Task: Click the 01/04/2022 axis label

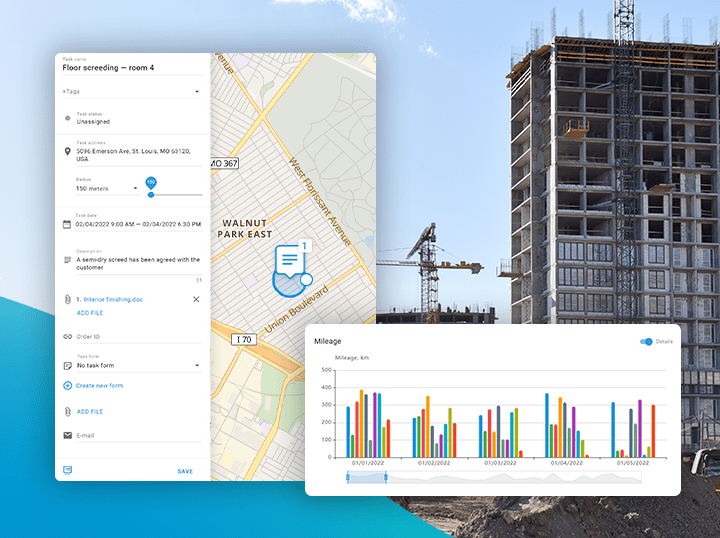Action: pyautogui.click(x=567, y=463)
